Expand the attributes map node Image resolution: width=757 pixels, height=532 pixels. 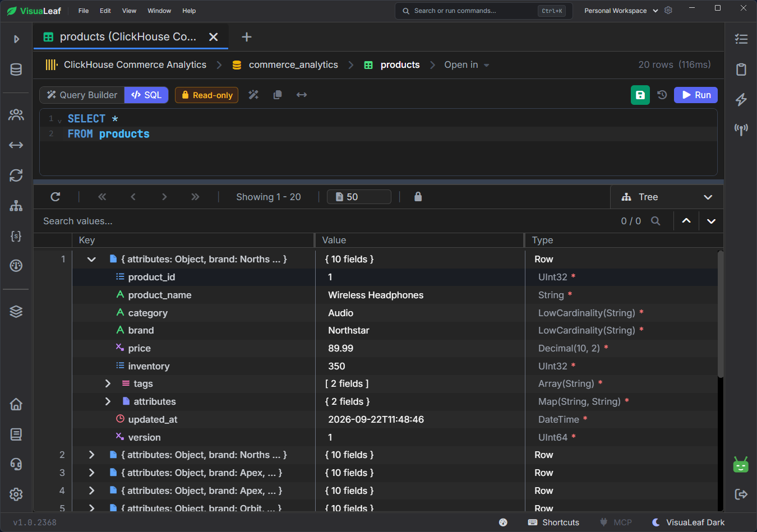click(x=108, y=401)
